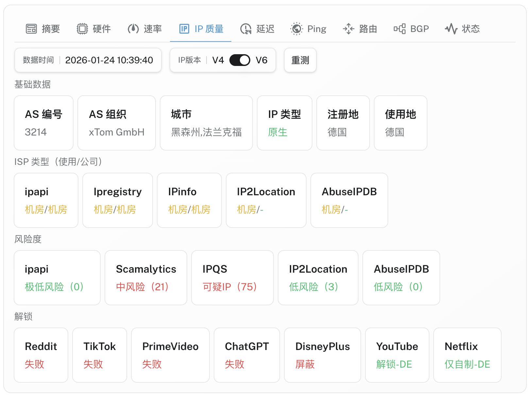Click the 路由 routing icon
The image size is (532, 399).
[348, 29]
